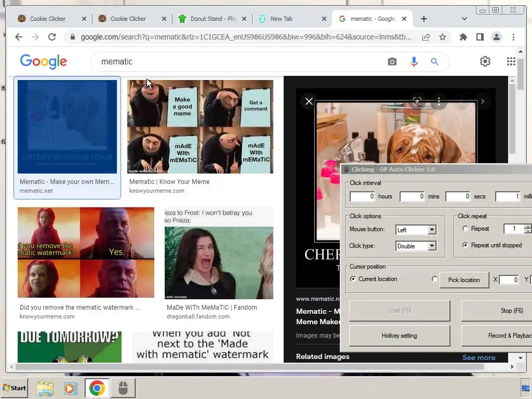This screenshot has height=399, width=532.
Task: Select Repeat until stopped option
Action: coord(465,245)
